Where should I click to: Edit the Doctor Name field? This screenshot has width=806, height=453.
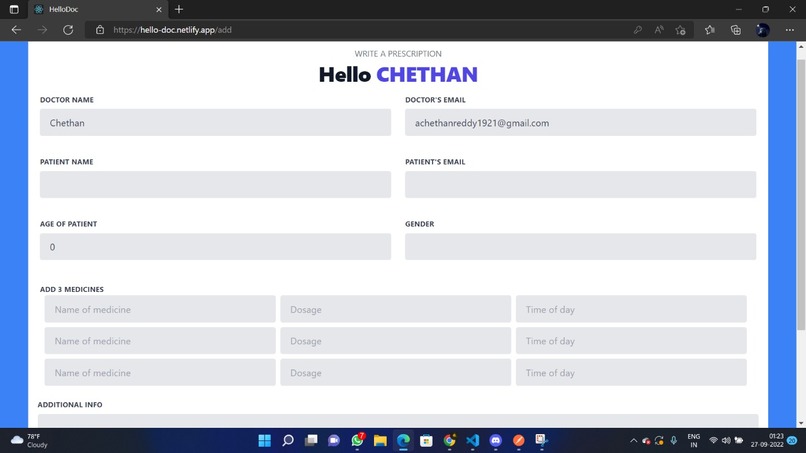(215, 122)
